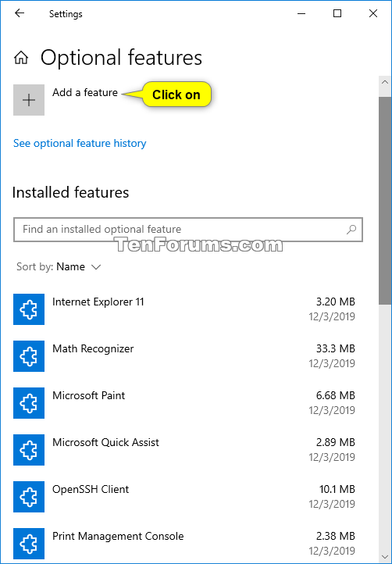Open See optional feature history link

pos(80,144)
